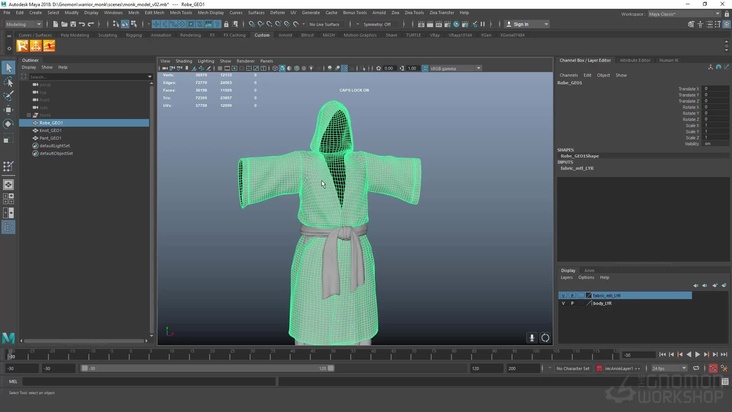Toggle Channel Box icon at top right

[726, 24]
